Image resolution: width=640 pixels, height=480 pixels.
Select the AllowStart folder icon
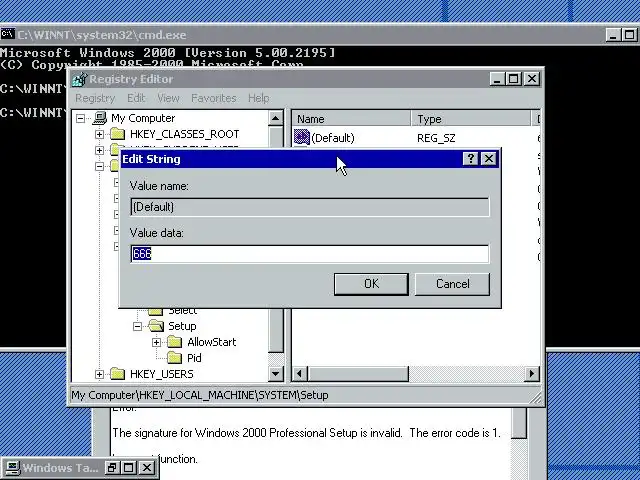(x=174, y=342)
